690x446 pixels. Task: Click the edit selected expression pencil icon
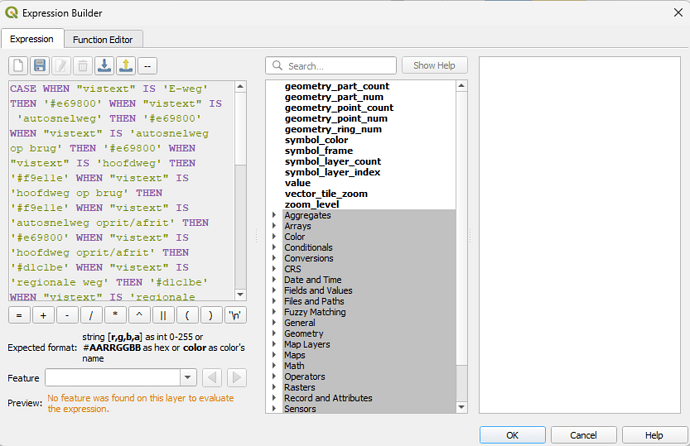pyautogui.click(x=61, y=66)
